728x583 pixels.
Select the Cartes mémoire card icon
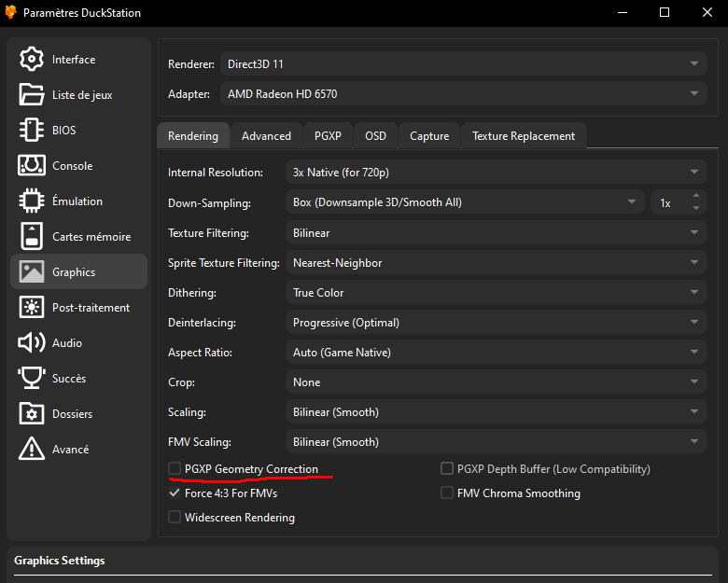[32, 236]
